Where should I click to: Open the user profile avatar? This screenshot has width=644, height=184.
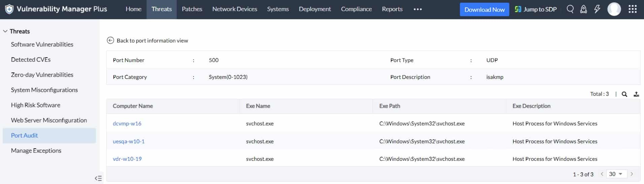point(614,9)
